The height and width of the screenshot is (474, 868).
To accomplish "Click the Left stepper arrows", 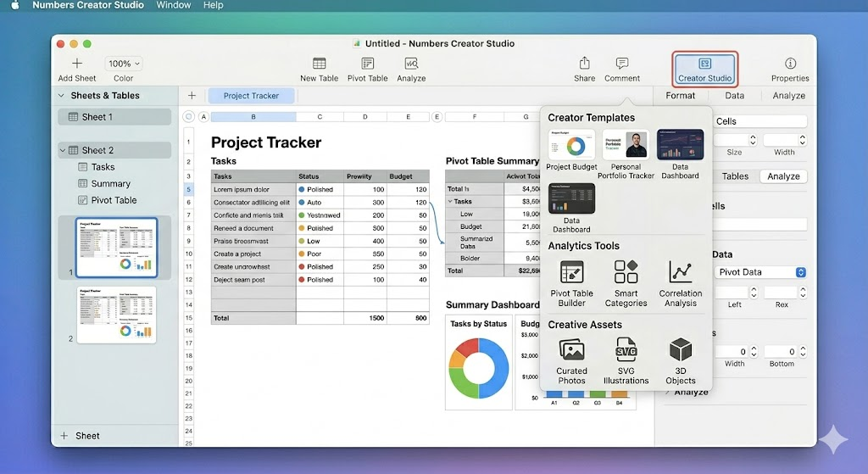I will 754,293.
